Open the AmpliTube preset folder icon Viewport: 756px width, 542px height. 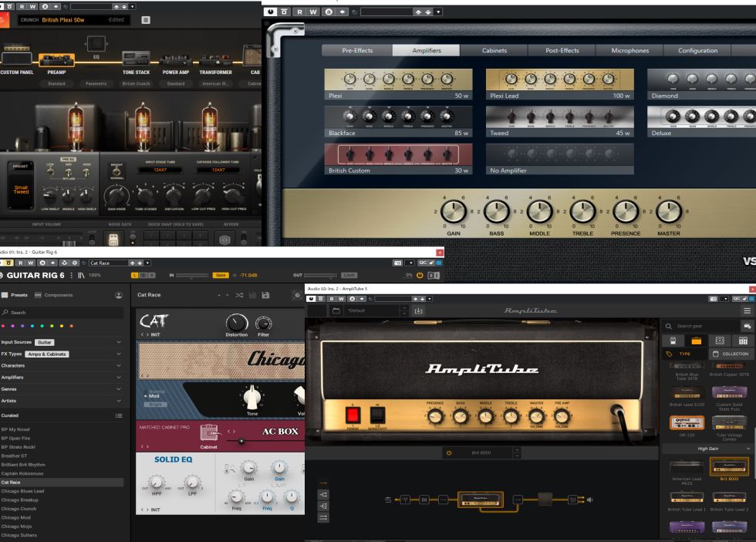pos(336,310)
